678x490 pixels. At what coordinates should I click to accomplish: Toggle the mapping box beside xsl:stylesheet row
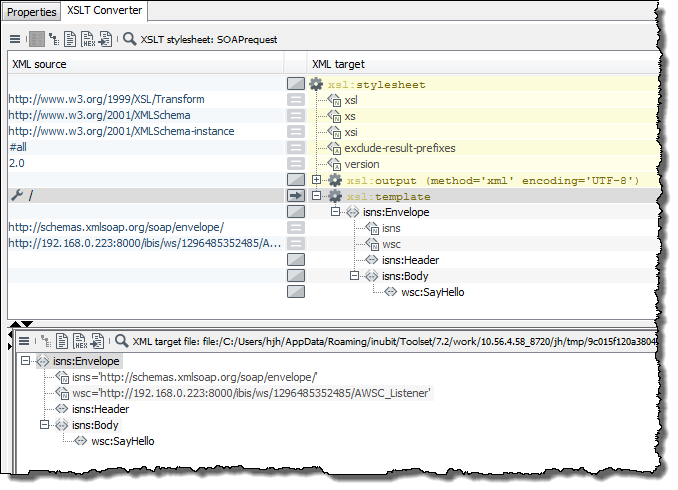coord(295,85)
